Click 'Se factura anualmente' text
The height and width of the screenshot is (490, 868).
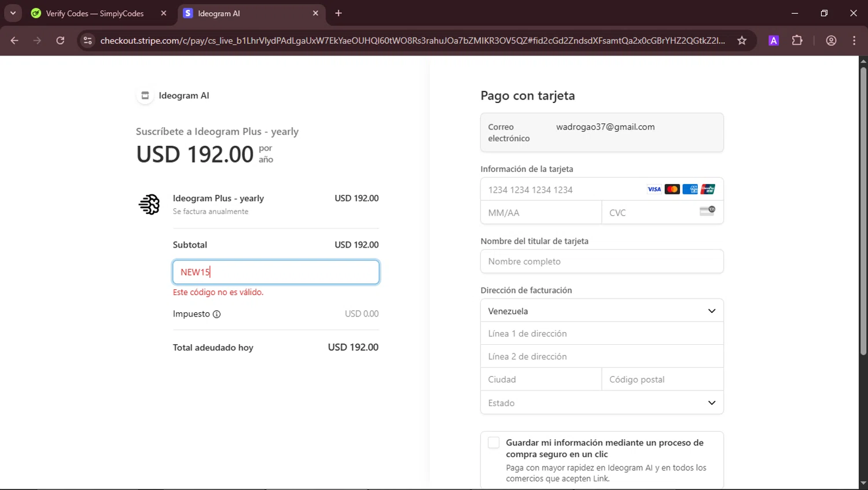click(x=211, y=212)
